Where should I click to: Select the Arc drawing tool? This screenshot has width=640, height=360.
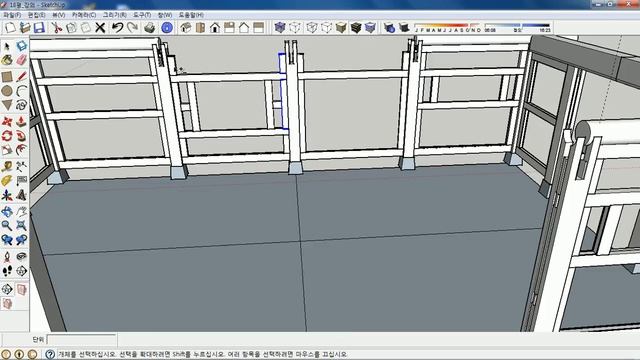point(22,91)
